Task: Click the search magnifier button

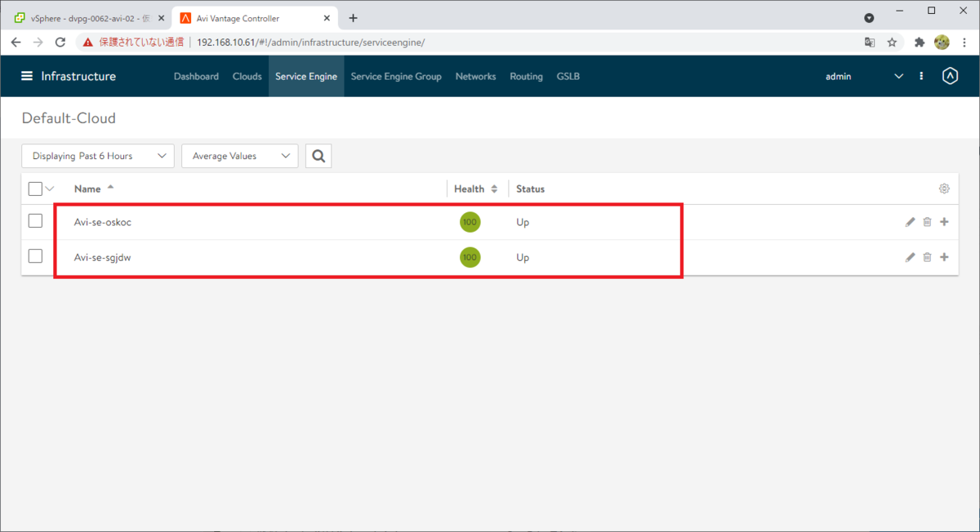Action: click(318, 156)
